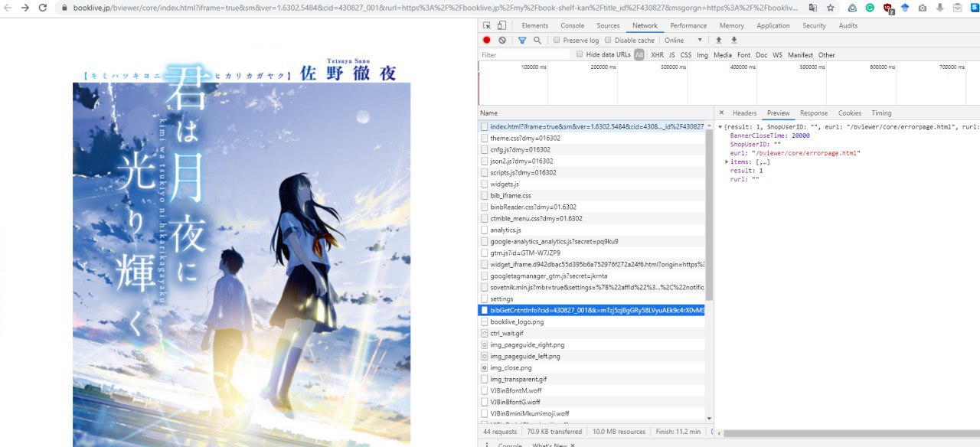Open the Security tab
This screenshot has height=447, width=980.
pyautogui.click(x=814, y=25)
